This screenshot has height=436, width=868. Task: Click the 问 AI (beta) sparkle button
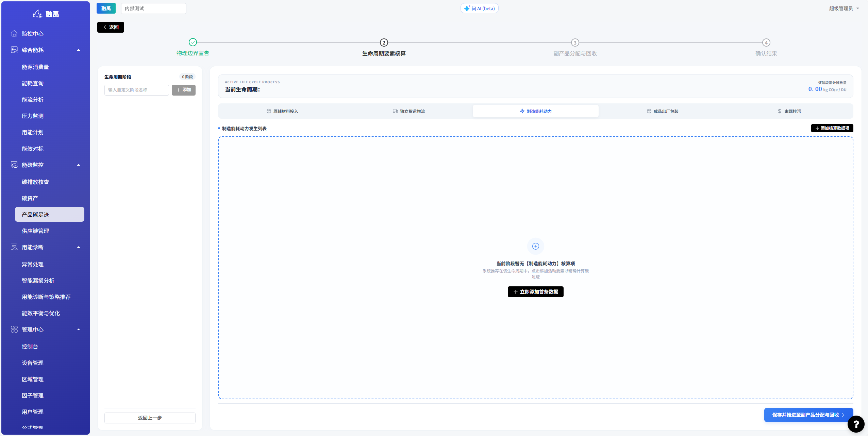tap(480, 9)
